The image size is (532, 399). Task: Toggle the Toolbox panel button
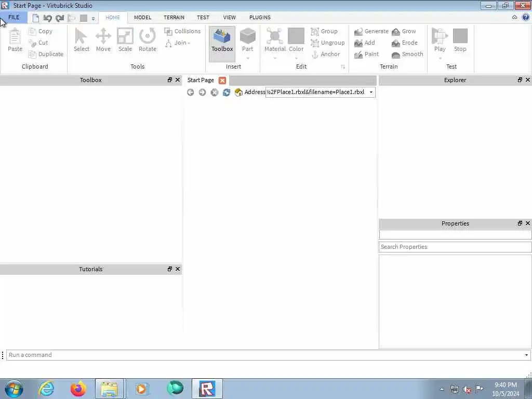[x=222, y=44]
